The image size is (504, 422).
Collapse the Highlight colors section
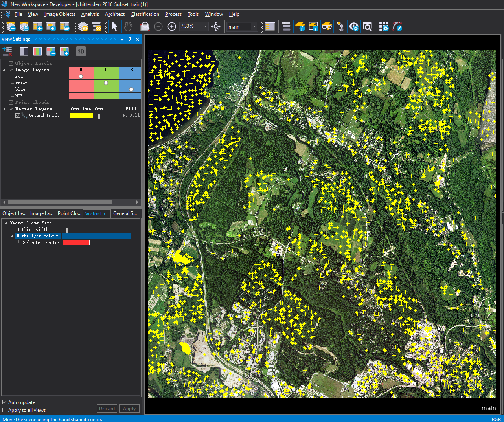point(12,236)
